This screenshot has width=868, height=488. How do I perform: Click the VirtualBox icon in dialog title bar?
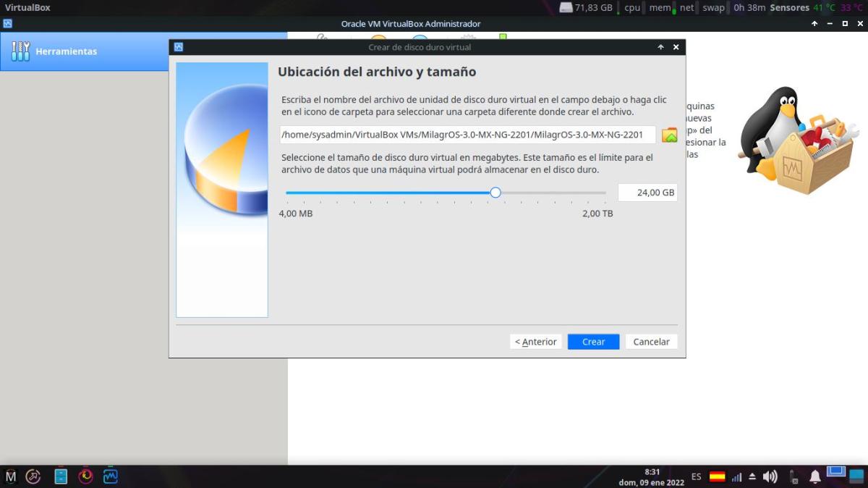[179, 47]
